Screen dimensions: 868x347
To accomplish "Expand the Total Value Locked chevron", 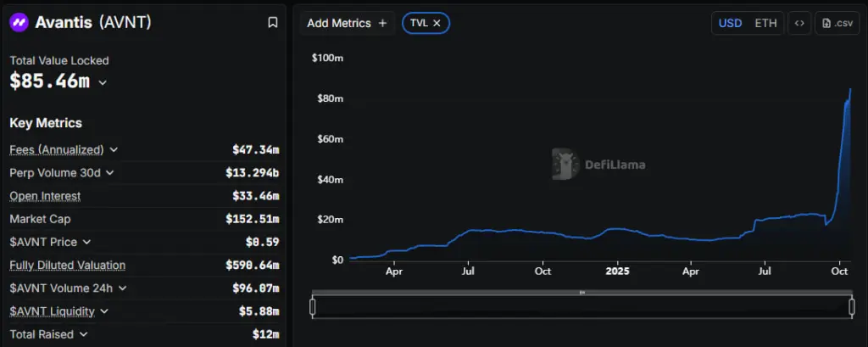I will point(103,82).
